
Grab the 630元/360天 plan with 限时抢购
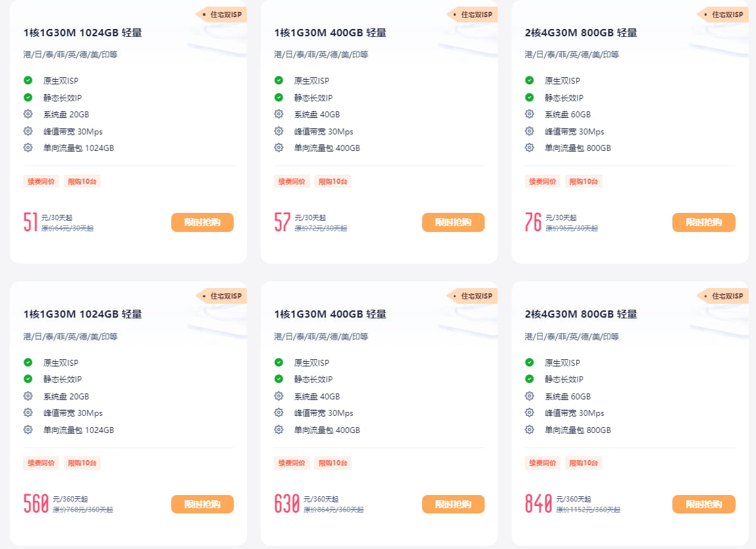tap(453, 504)
